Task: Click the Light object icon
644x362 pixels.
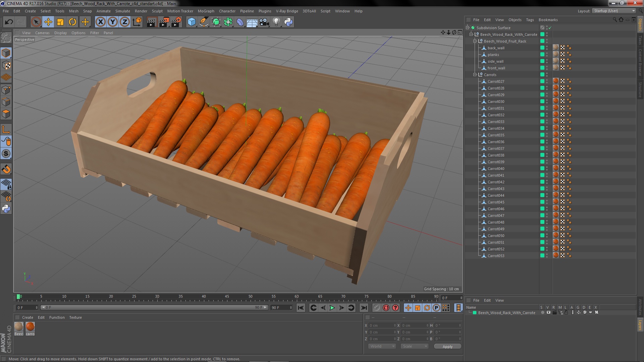Action: (x=276, y=22)
